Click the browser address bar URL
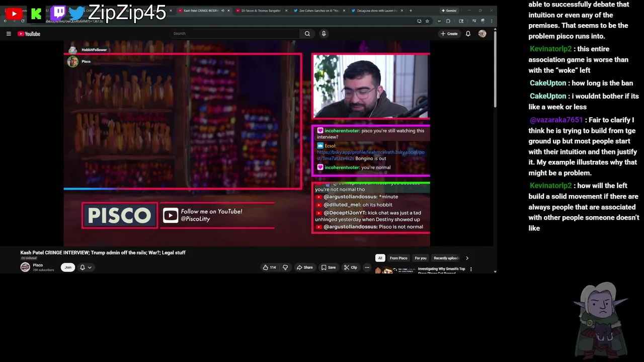The image size is (644, 362). (74, 21)
